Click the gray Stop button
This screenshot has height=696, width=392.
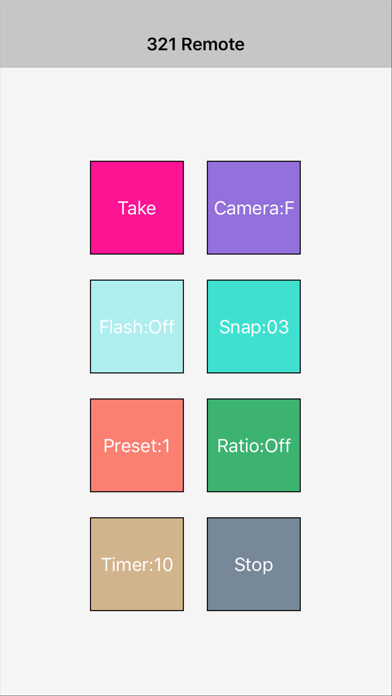253,564
